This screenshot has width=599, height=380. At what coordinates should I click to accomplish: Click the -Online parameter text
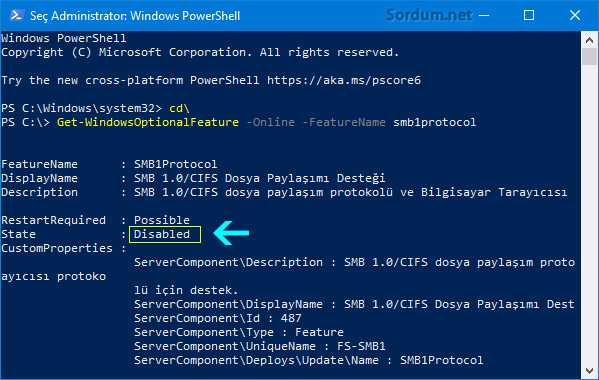tap(270, 122)
